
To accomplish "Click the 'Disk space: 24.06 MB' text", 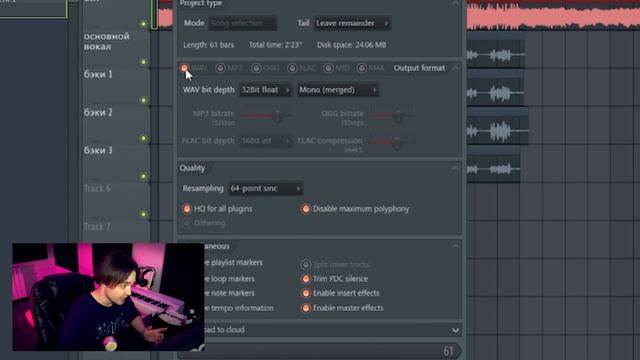I will pyautogui.click(x=351, y=45).
